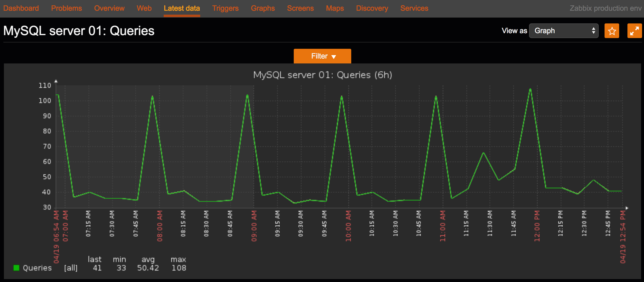Switch to the Overview section
Screen dimensions: 644x282
coord(109,8)
